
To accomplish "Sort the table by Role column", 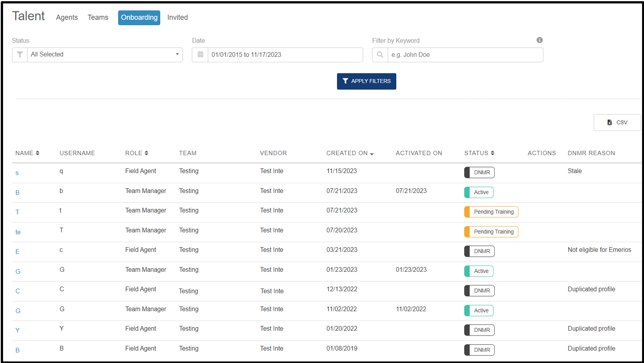I will (137, 153).
